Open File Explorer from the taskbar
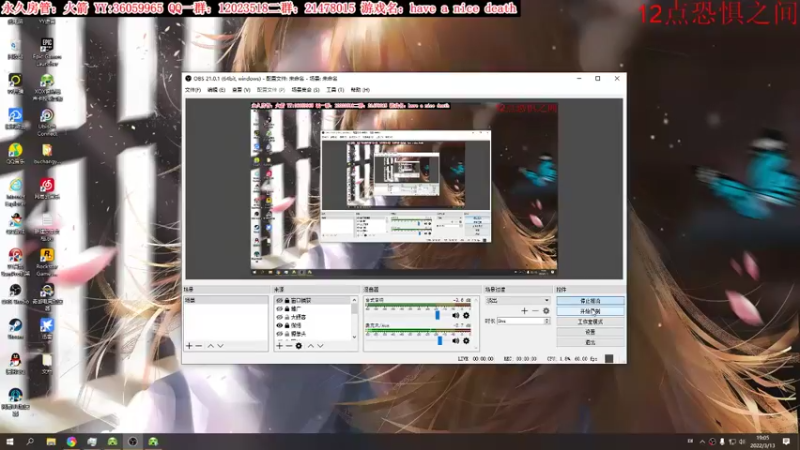Screen dimensions: 800x450 (x=51, y=441)
